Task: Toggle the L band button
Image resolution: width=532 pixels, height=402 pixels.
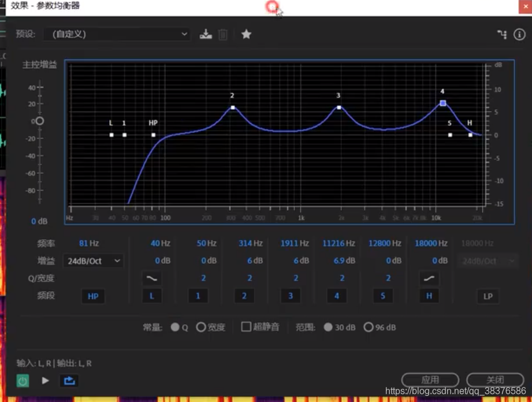Action: click(x=152, y=296)
